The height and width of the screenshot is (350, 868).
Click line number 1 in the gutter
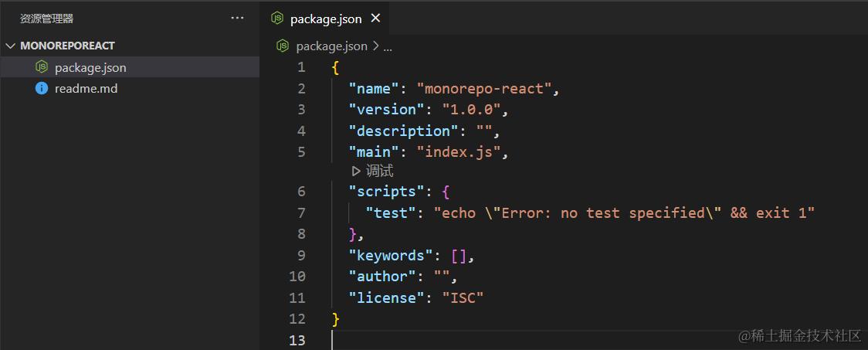pyautogui.click(x=300, y=67)
